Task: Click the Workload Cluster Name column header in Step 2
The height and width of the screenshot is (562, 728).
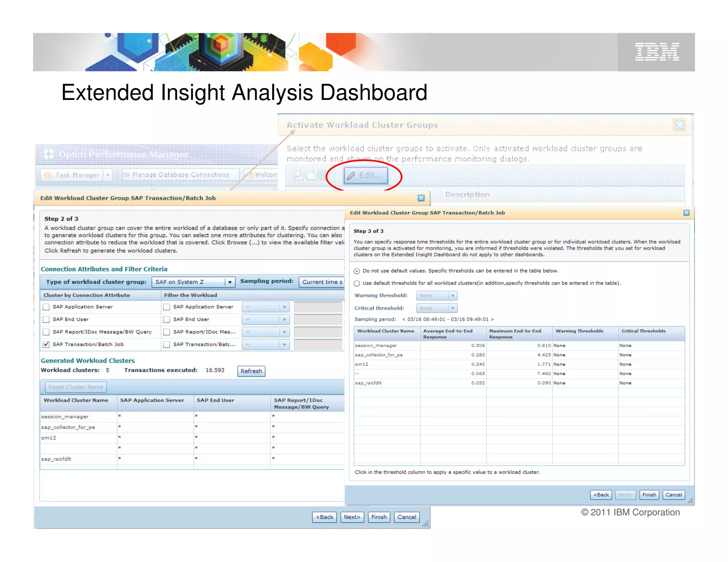Action: pos(79,403)
